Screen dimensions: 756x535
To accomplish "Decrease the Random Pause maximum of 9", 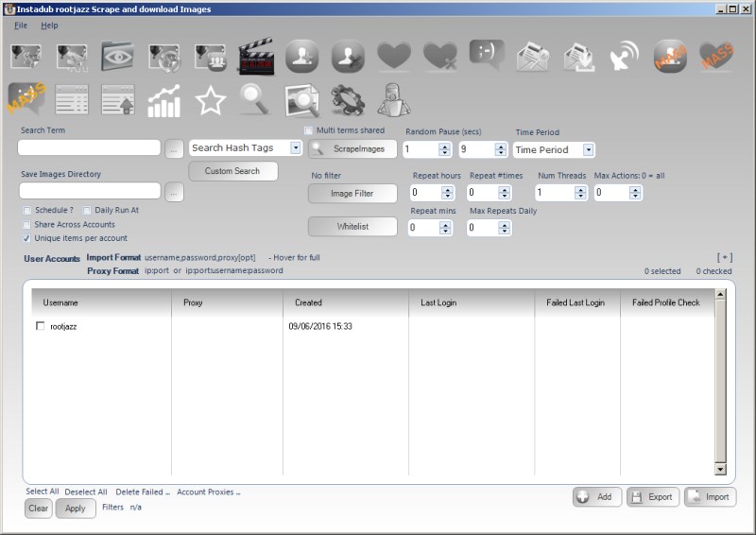I will coord(501,152).
